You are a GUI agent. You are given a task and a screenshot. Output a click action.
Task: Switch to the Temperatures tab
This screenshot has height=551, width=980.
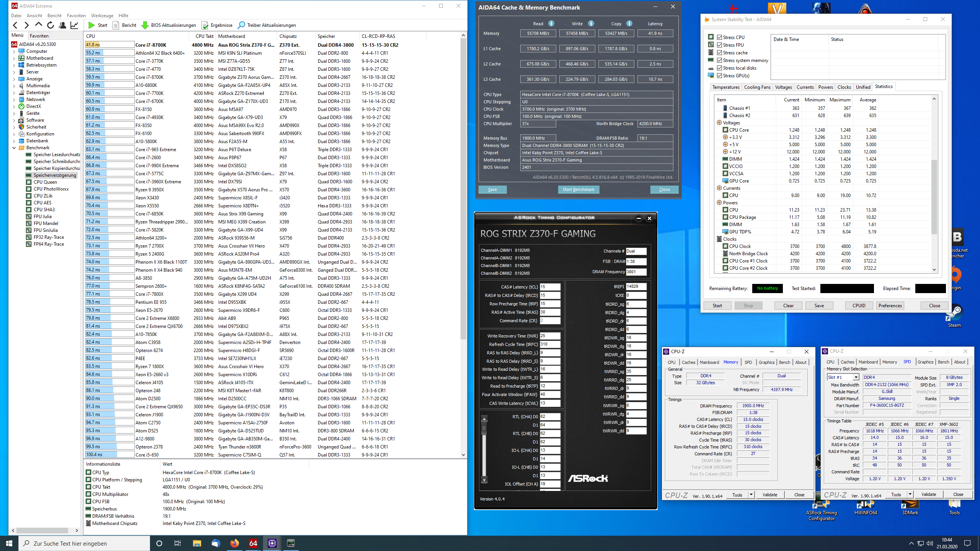tap(725, 87)
